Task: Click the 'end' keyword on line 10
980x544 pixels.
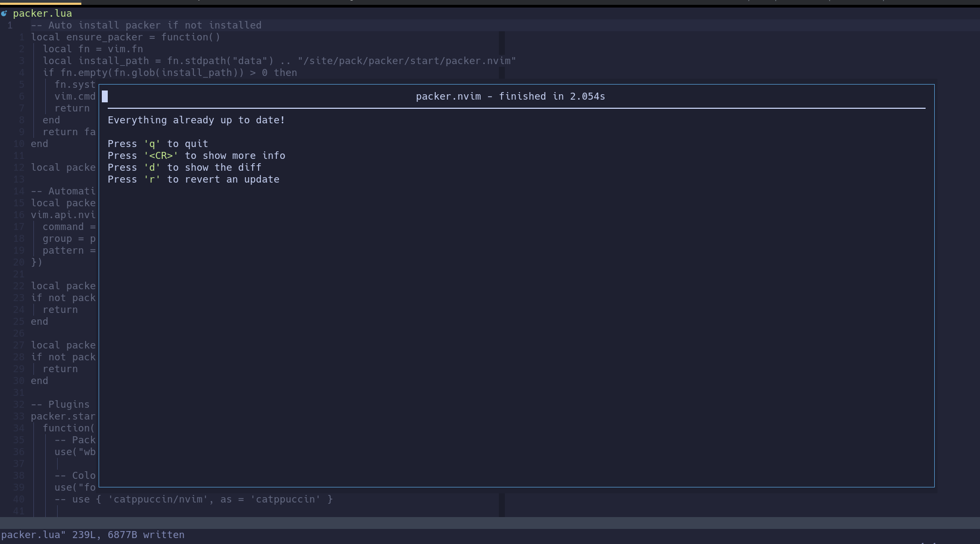Action: 39,143
